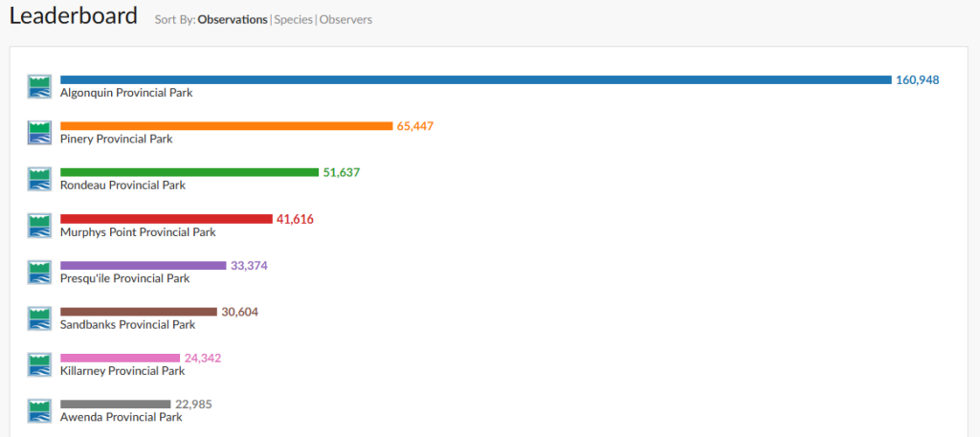Screen dimensions: 980x437
Task: Click the 24,342 observation count
Action: [203, 358]
